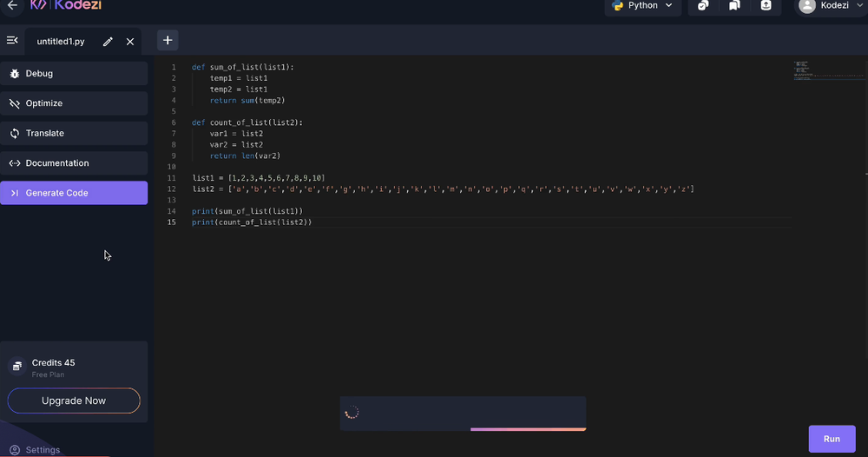Click 'temp1 = list1' line
The image size is (868, 457).
[239, 78]
